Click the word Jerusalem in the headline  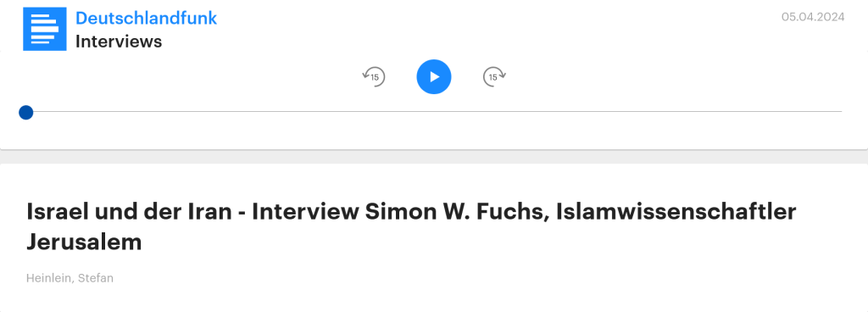84,242
